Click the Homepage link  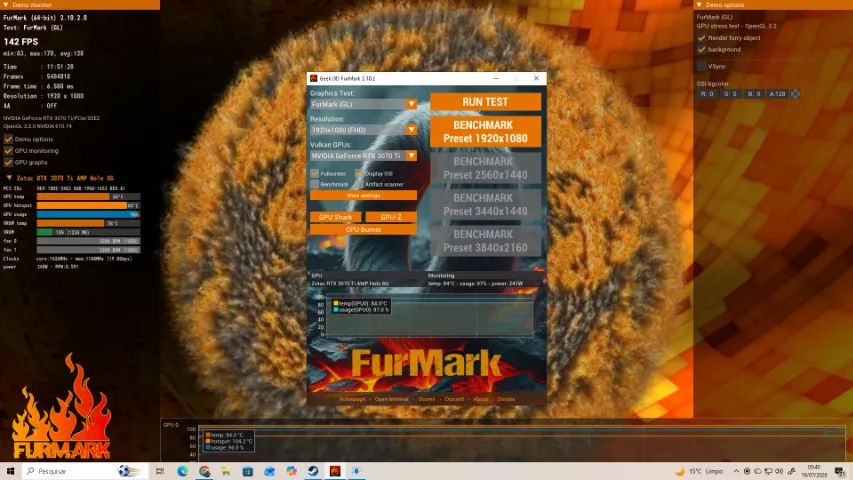[352, 399]
